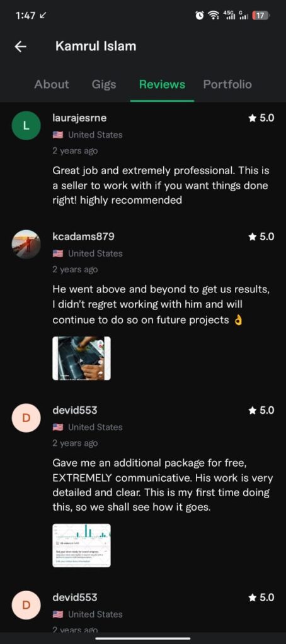286x644 pixels.
Task: Tap the back arrow icon
Action: pos(20,47)
